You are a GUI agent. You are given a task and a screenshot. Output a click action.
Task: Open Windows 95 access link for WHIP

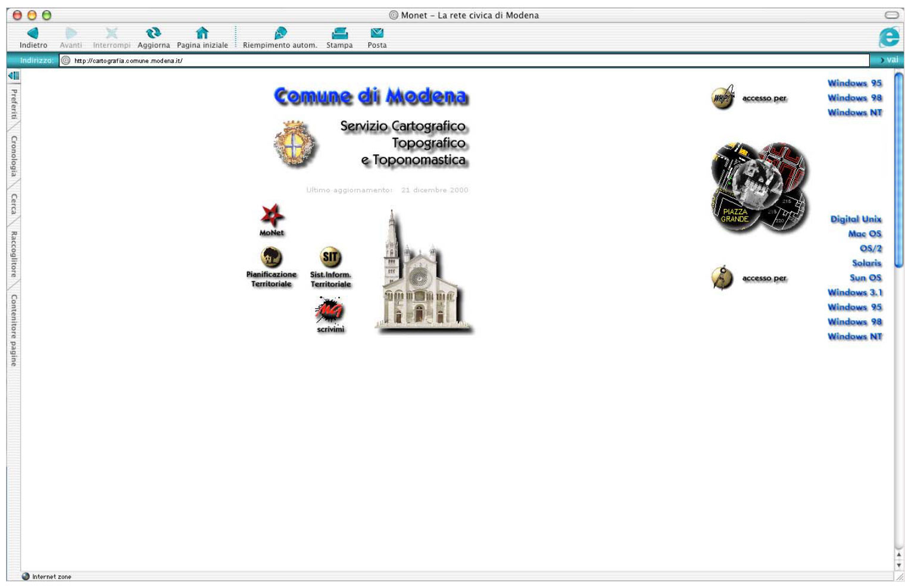point(854,83)
